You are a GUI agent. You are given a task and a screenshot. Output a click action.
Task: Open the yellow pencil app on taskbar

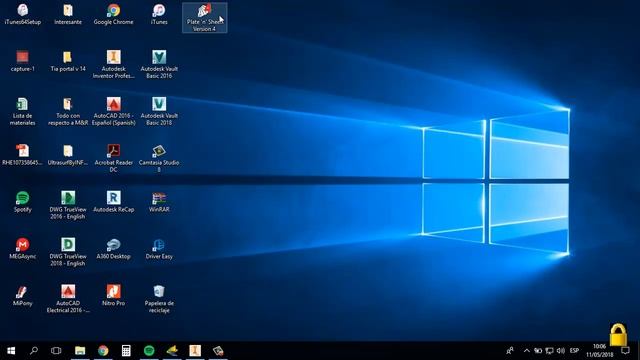(x=172, y=351)
